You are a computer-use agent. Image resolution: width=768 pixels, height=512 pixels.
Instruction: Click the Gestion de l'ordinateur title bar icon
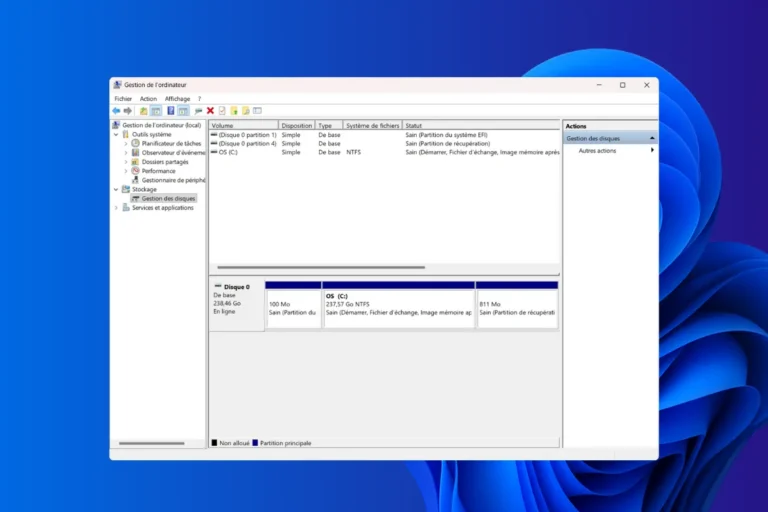(x=118, y=85)
